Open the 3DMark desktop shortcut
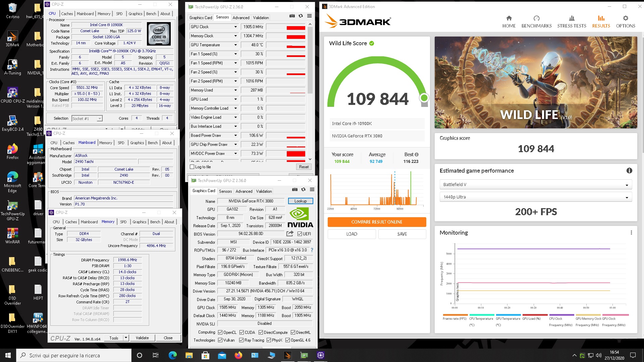 coord(12,39)
